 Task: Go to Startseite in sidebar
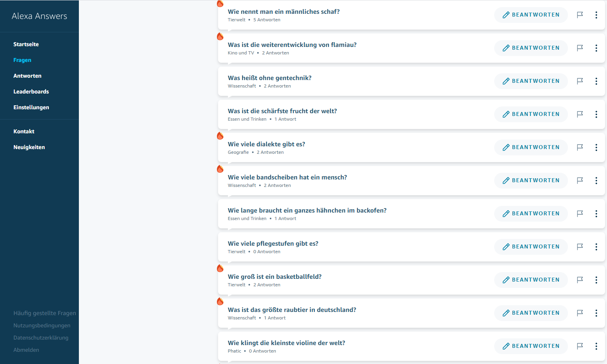pos(26,44)
